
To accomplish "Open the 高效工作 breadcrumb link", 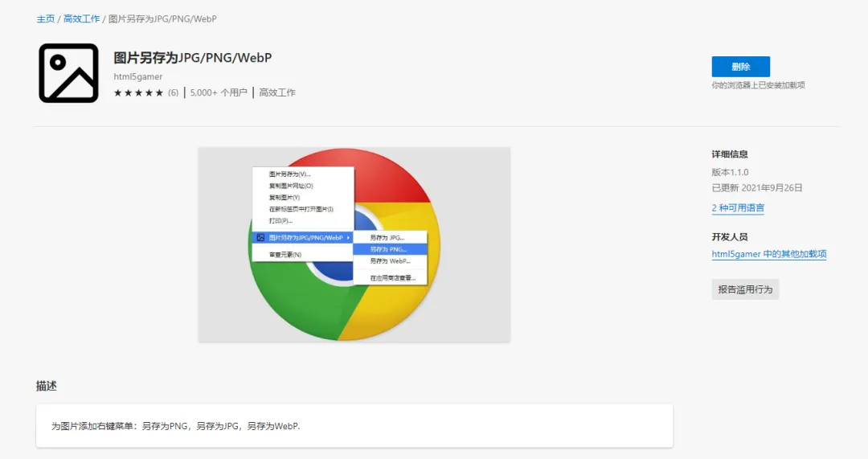I will tap(81, 18).
